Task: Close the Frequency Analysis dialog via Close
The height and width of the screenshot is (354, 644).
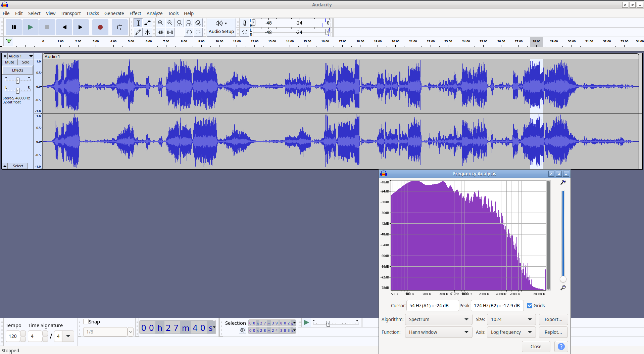Action: [x=536, y=347]
